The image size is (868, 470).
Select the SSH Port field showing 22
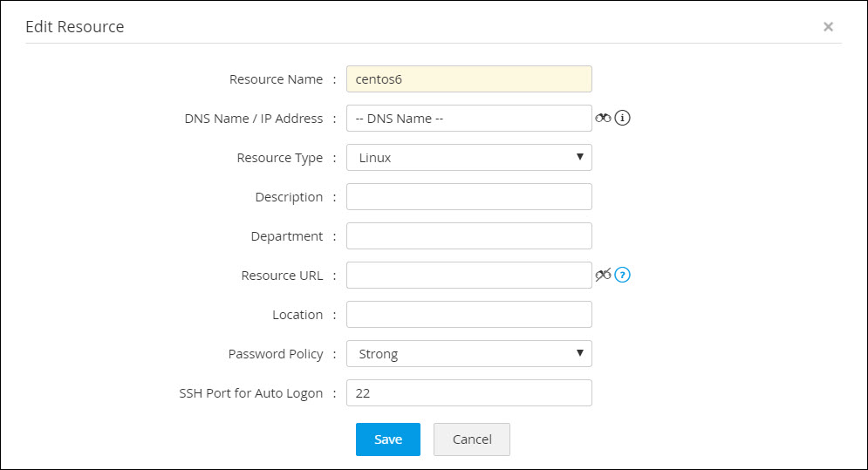tap(468, 393)
